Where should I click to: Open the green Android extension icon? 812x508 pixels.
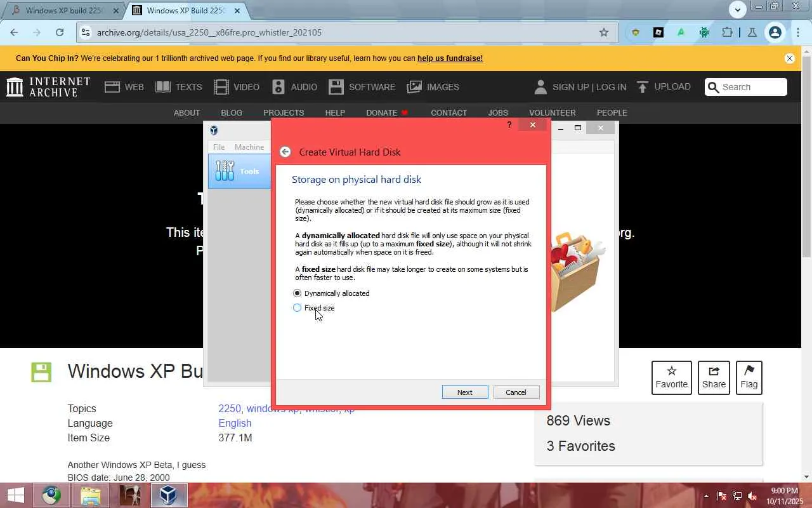[704, 32]
